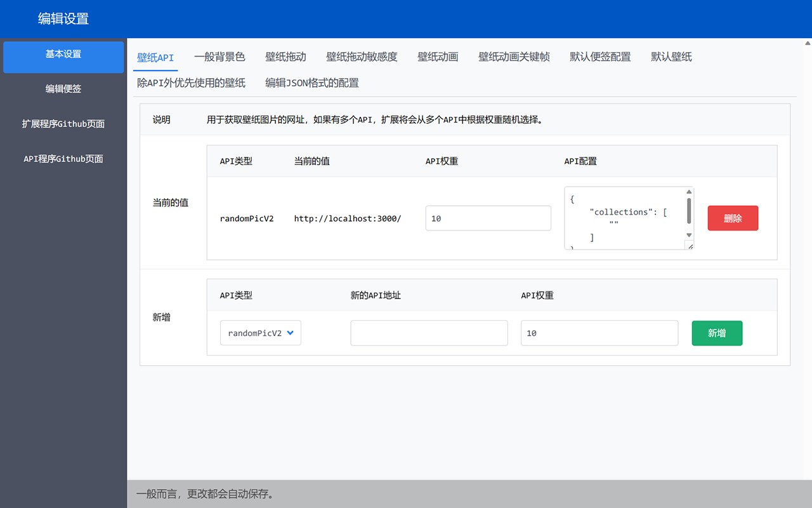The height and width of the screenshot is (508, 812).
Task: Switch to the 一般背景色 tab
Action: point(219,57)
